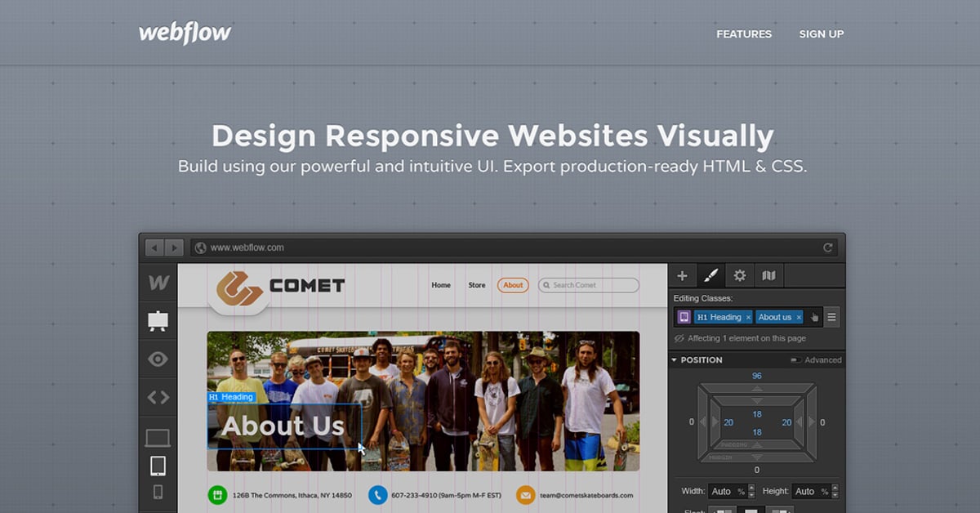Click the webflow logo in header

[x=185, y=33]
